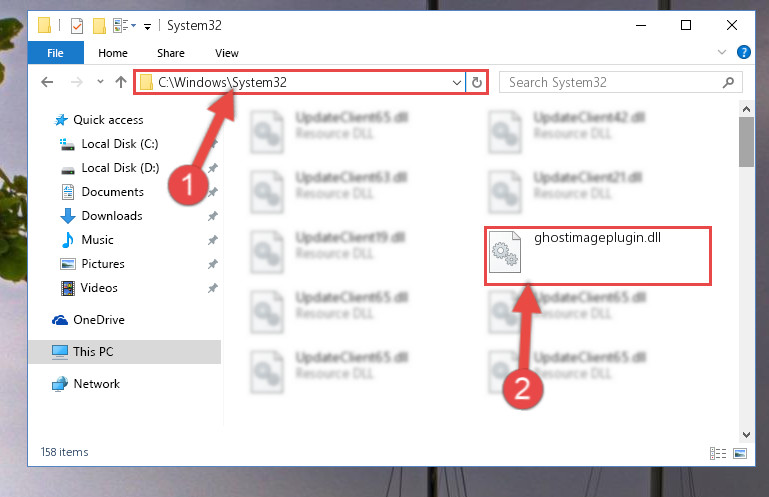Image resolution: width=769 pixels, height=497 pixels.
Task: Switch to large icons view layout
Action: point(740,453)
